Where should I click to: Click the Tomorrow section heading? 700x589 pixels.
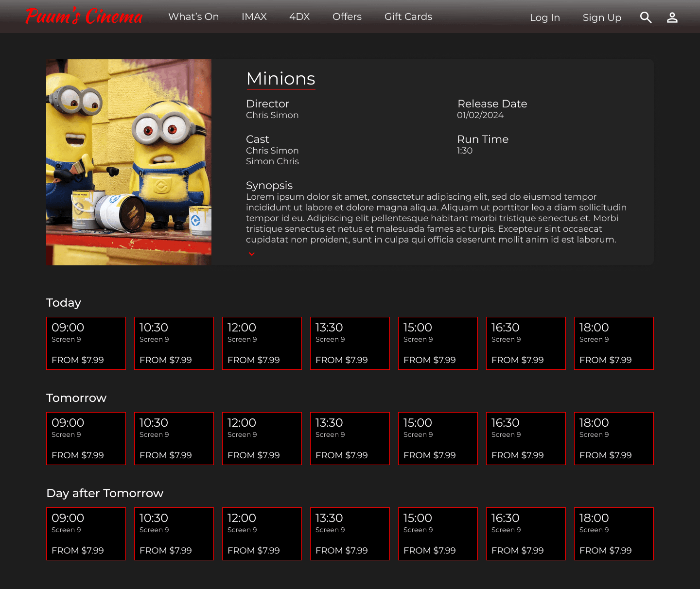(x=76, y=398)
